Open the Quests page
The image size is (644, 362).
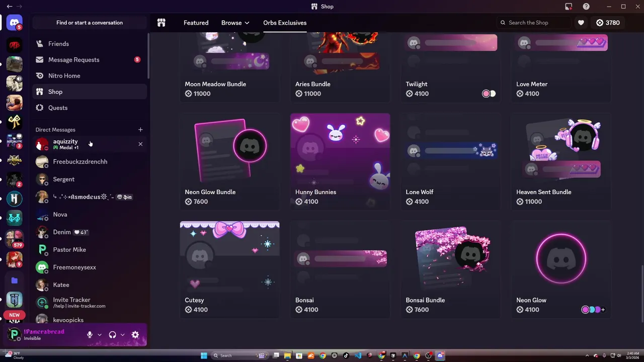(90, 108)
